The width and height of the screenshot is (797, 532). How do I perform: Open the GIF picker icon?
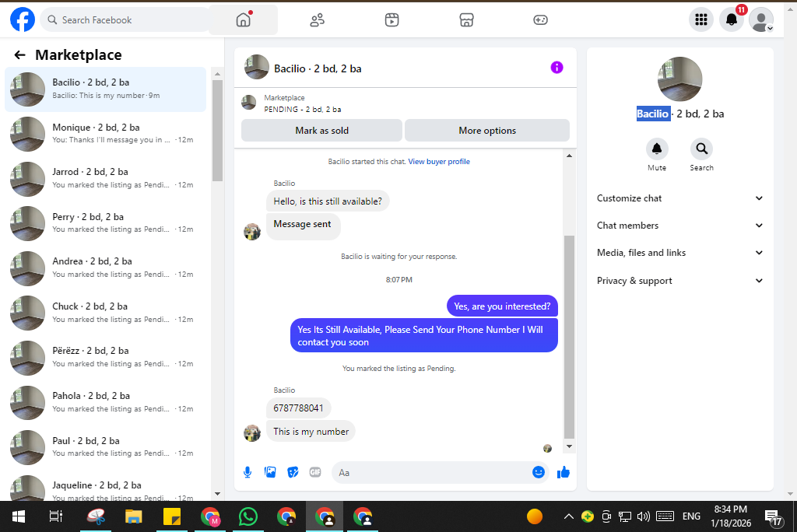point(315,472)
